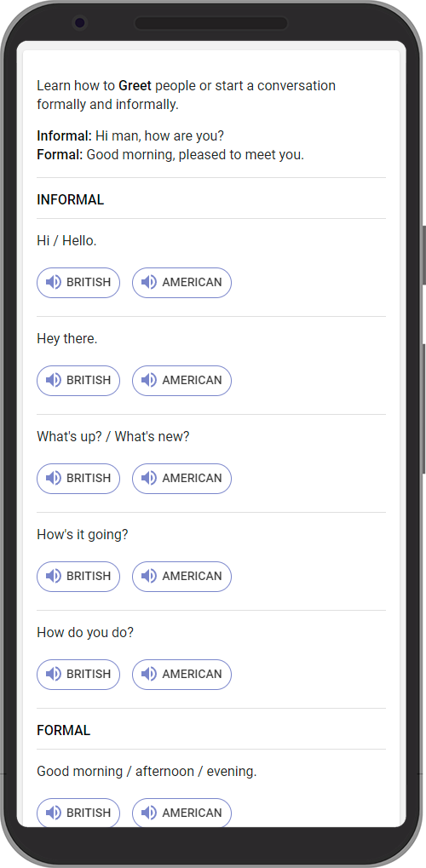Tap British button for "Good morning / afternoon / evening."
Viewport: 426px width, 868px height.
pos(78,813)
